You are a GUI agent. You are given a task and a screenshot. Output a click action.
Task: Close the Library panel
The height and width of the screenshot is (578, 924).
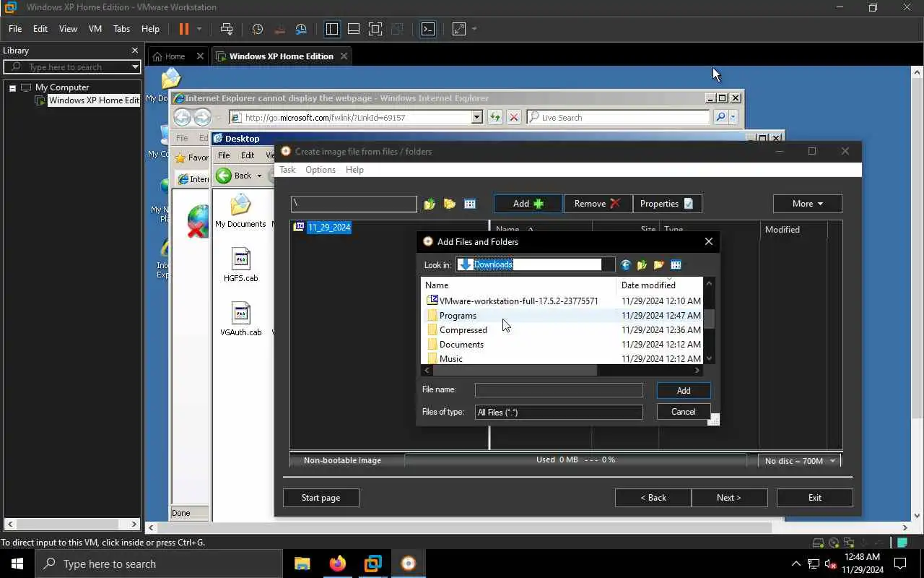[x=134, y=51]
